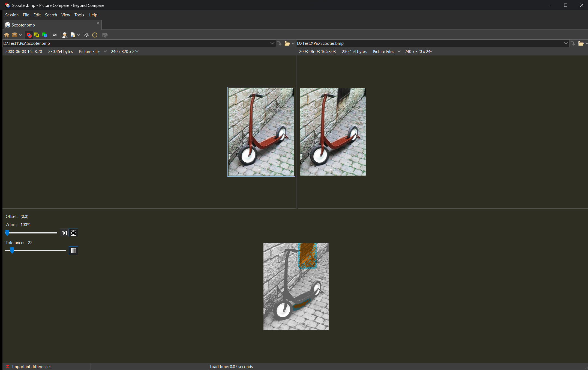This screenshot has width=588, height=370.
Task: Swap sides with the swap icon
Action: click(x=87, y=35)
